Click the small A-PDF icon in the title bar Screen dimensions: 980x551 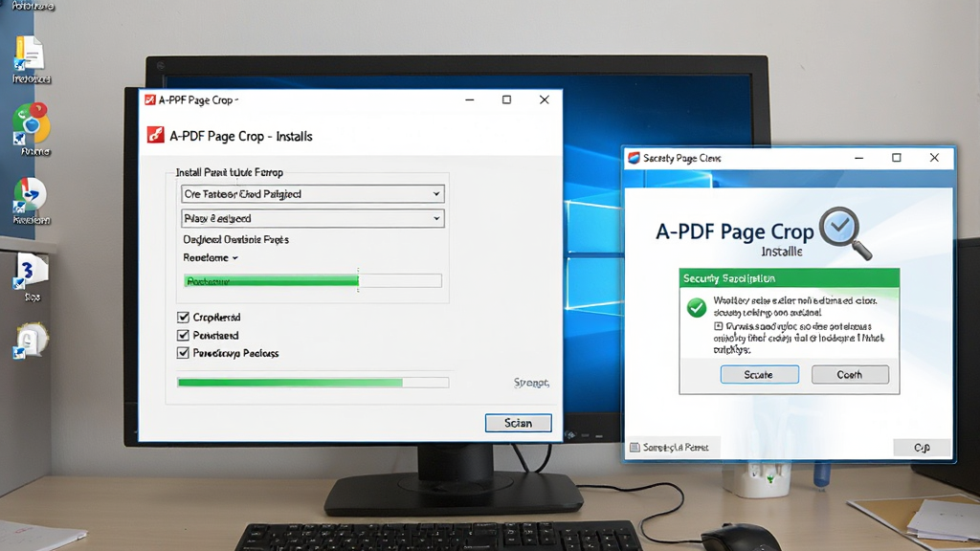point(150,99)
